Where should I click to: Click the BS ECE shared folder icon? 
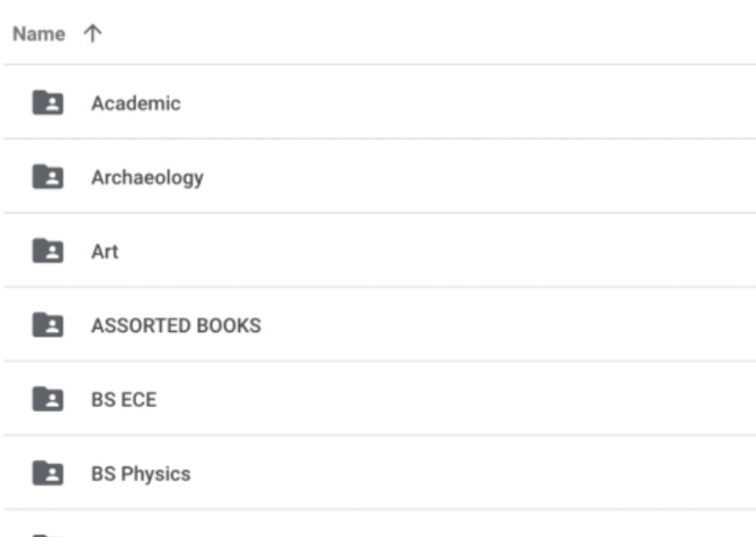tap(48, 399)
